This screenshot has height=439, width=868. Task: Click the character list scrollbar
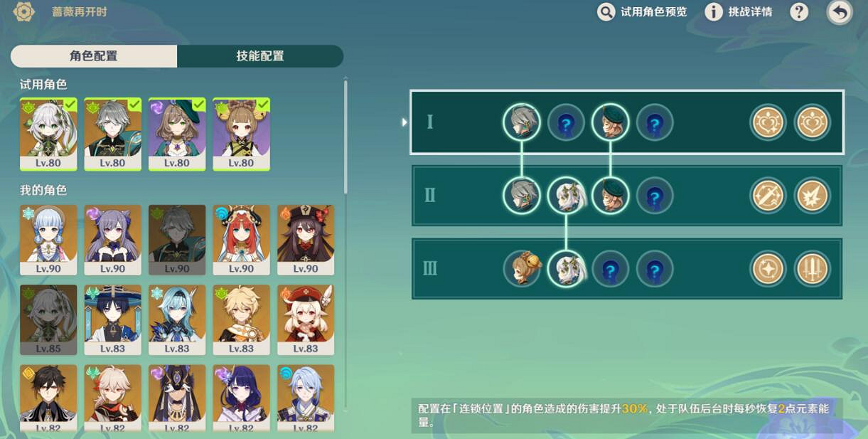(345, 137)
